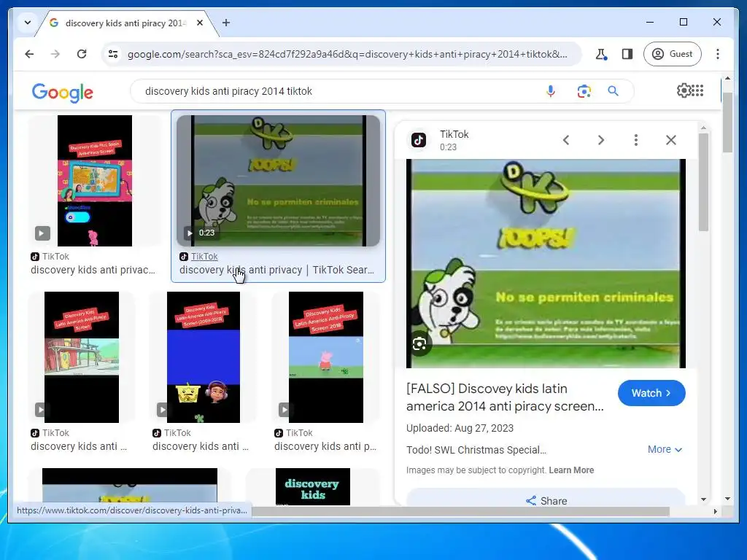Image resolution: width=747 pixels, height=560 pixels.
Task: Open '[FALSO] Discovey kids latin america' title
Action: coord(505,397)
